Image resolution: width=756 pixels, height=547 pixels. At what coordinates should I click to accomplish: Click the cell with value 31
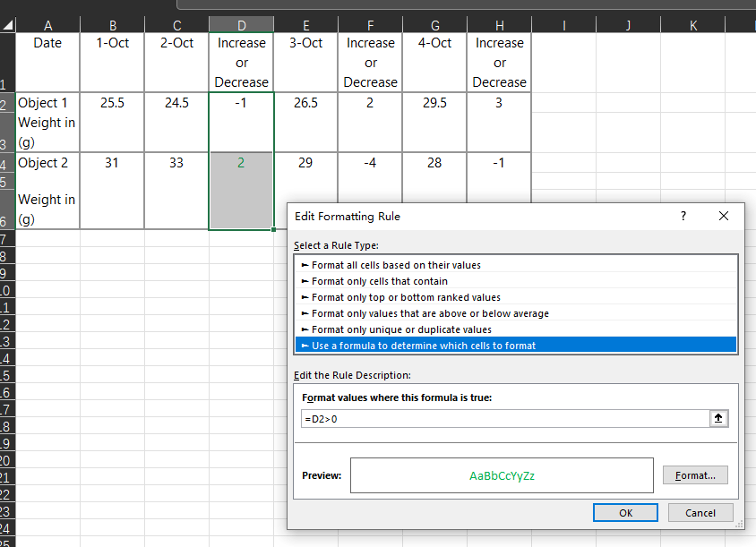click(x=112, y=191)
